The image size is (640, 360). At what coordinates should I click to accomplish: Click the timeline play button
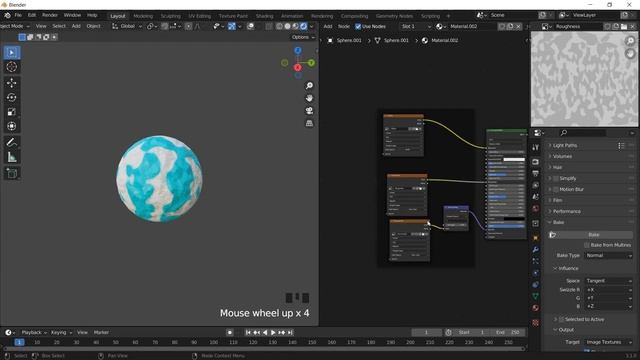(273, 333)
